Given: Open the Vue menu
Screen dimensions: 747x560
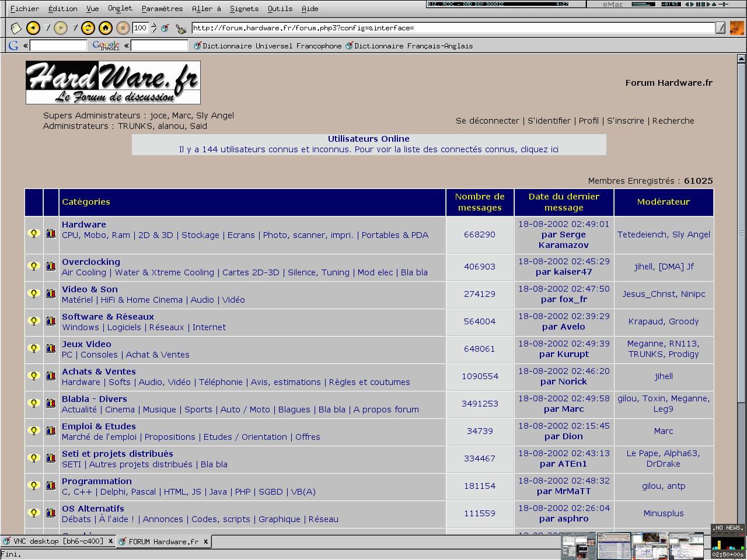Looking at the screenshot, I should (93, 8).
